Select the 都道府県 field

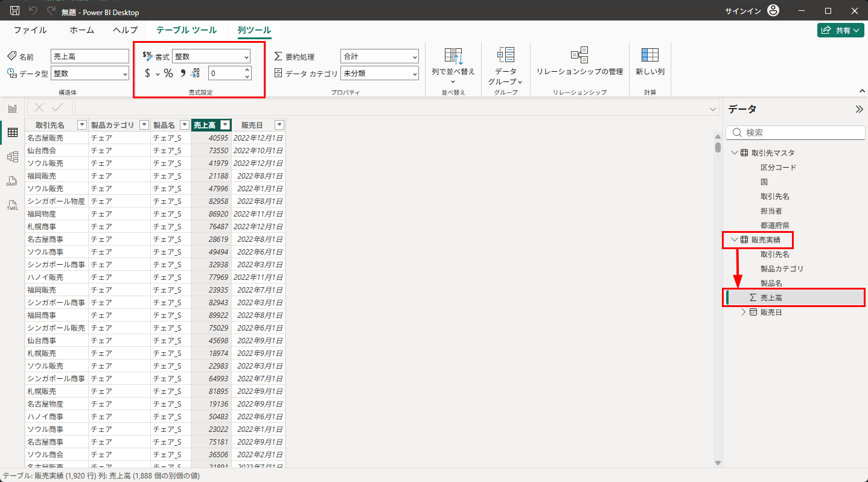pos(774,225)
